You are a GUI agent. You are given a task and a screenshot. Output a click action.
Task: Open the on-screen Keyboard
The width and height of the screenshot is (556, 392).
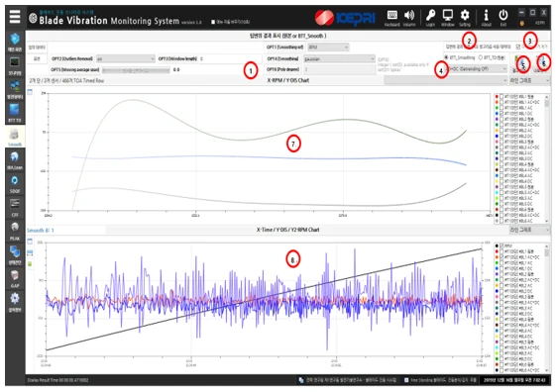392,18
